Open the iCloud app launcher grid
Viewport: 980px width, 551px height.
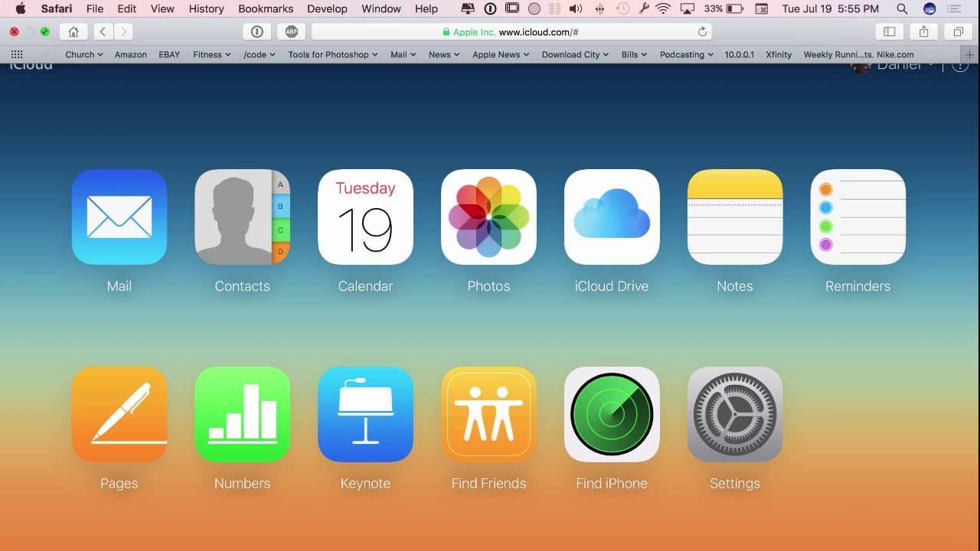(x=16, y=54)
